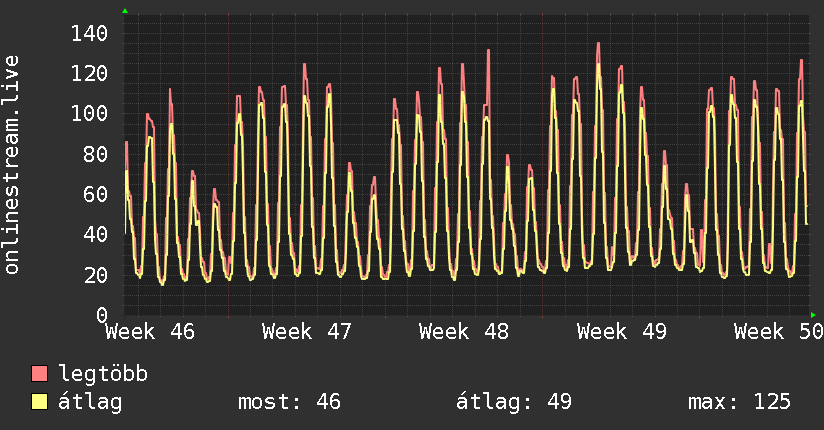Click the Week 50 axis label
The width and height of the screenshot is (824, 430).
(x=779, y=332)
